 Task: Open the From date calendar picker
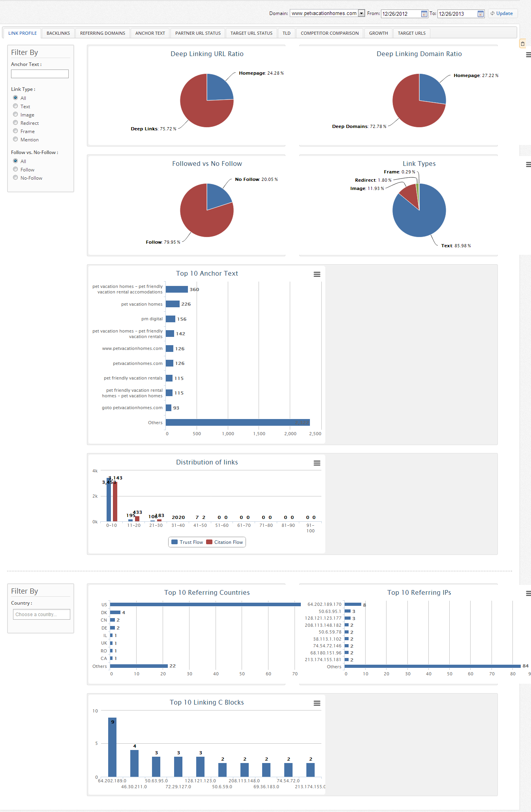click(424, 14)
